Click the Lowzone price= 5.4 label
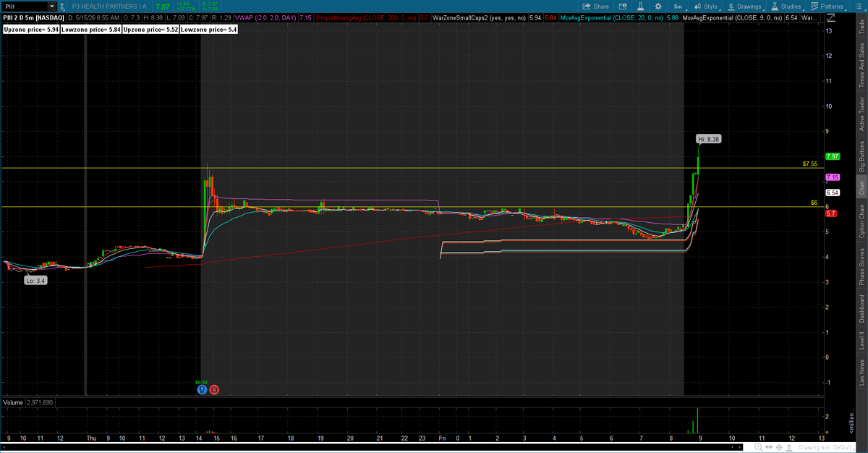The height and width of the screenshot is (453, 868). coord(208,30)
